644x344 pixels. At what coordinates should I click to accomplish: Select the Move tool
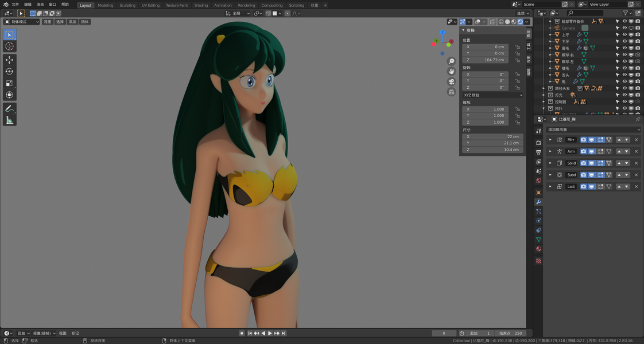point(9,60)
